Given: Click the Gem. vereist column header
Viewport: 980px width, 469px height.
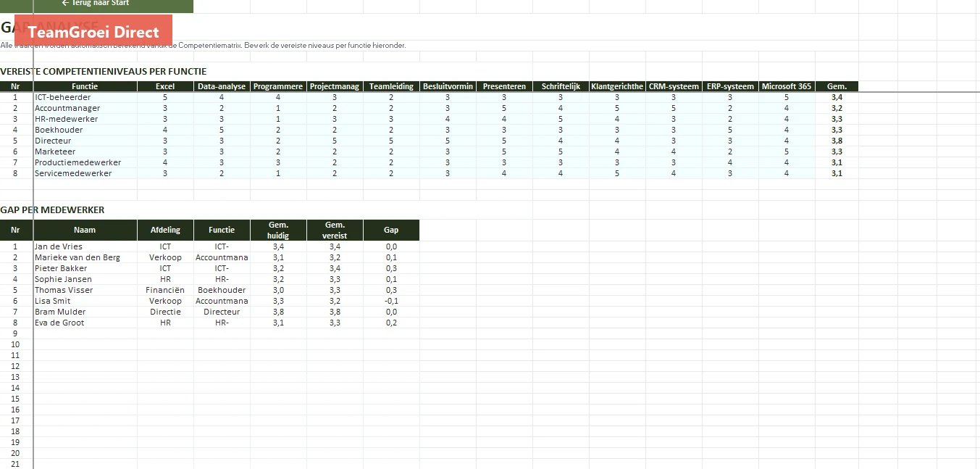Looking at the screenshot, I should (x=335, y=230).
